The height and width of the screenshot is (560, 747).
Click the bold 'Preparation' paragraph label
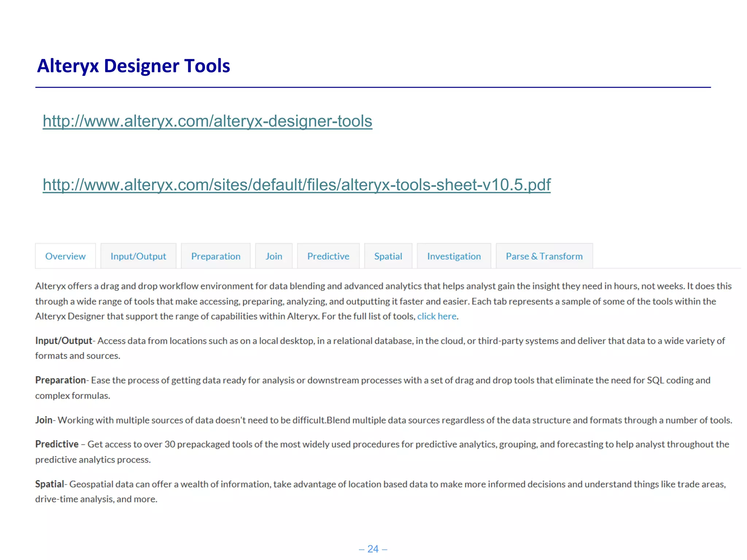(x=60, y=380)
